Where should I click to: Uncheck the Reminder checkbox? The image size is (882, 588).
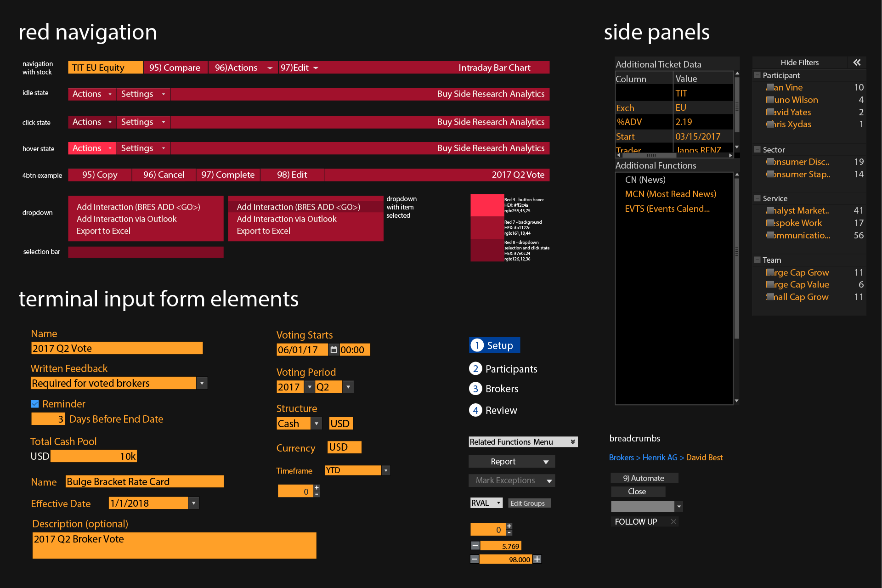click(x=35, y=404)
